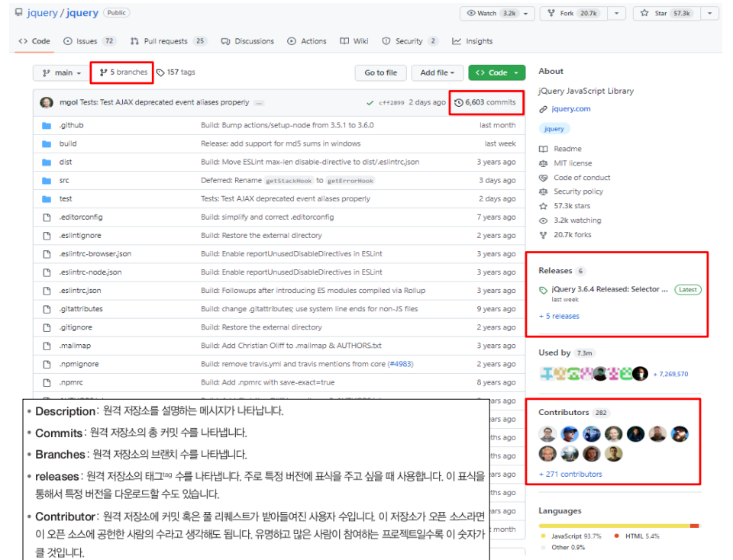The width and height of the screenshot is (733, 560).
Task: Click the .editorconfig file icon
Action: (47, 217)
